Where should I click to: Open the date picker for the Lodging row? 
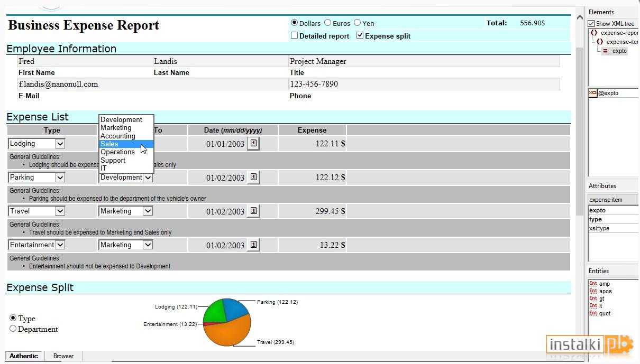[253, 143]
